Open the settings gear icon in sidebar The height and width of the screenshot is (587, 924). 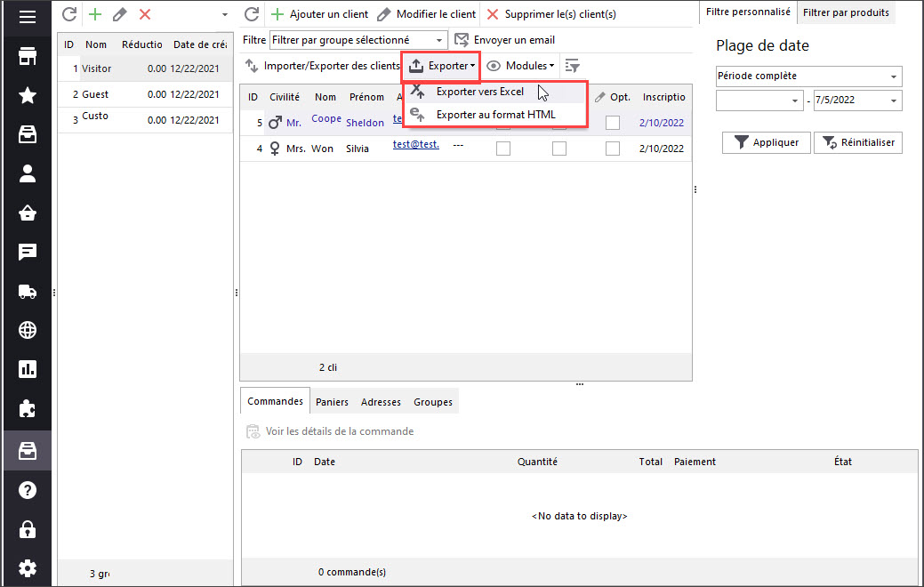(27, 568)
